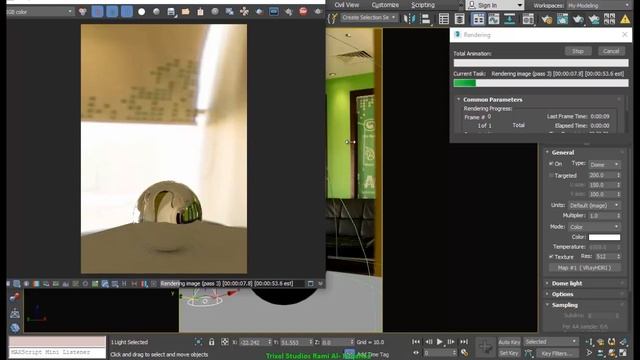Open the Selected key filter dropdown
Screen dimensions: 640x360
[551, 342]
